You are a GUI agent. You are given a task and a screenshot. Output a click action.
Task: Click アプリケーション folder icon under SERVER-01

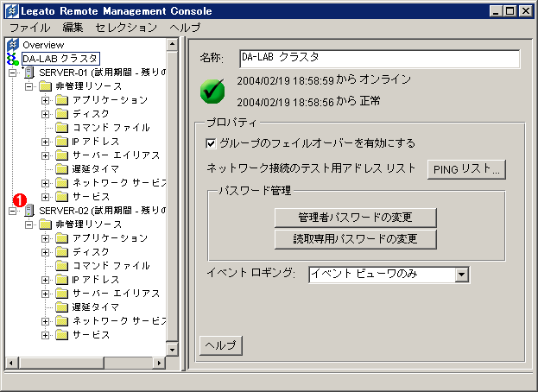62,100
